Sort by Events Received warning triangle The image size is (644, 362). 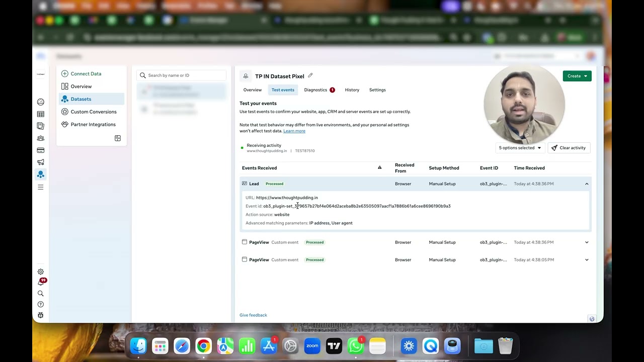coord(380,167)
